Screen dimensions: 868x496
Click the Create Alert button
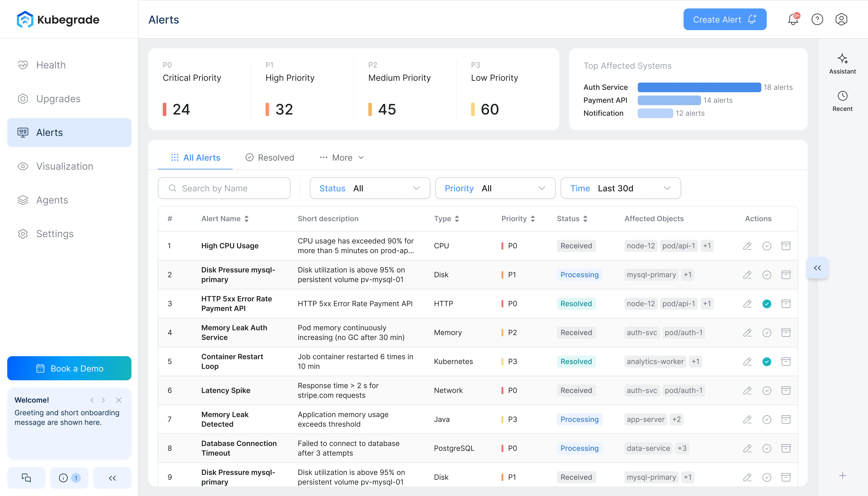(725, 19)
